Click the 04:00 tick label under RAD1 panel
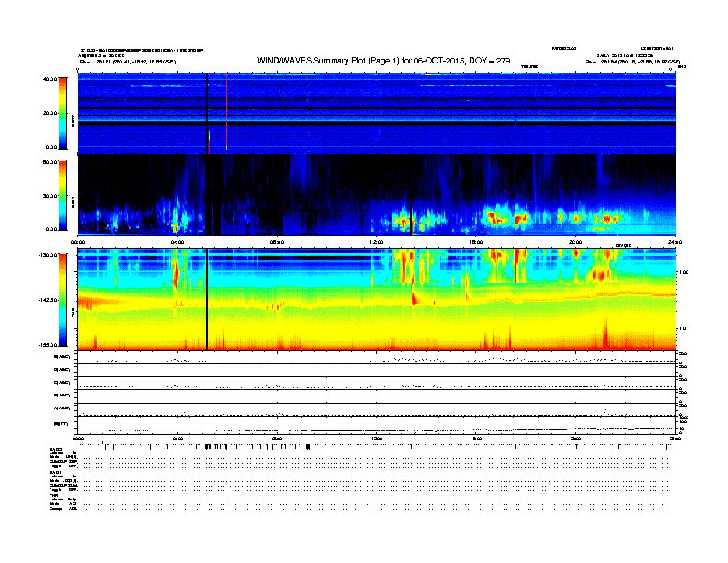 point(177,242)
